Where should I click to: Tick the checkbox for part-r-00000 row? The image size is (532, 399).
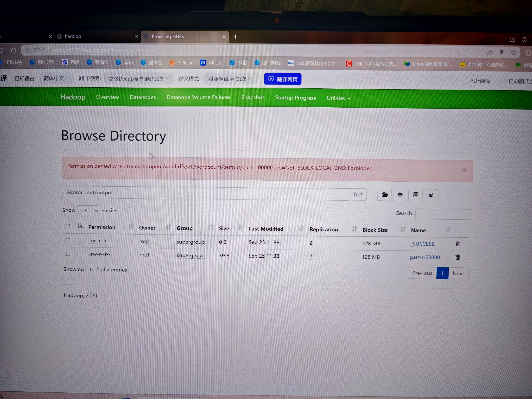click(x=68, y=254)
